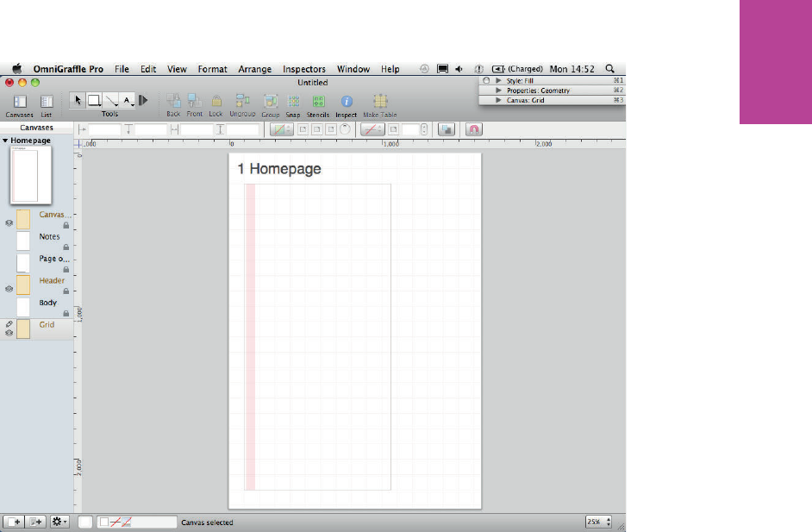Click the X position field
This screenshot has width=812, height=532.
coord(104,129)
